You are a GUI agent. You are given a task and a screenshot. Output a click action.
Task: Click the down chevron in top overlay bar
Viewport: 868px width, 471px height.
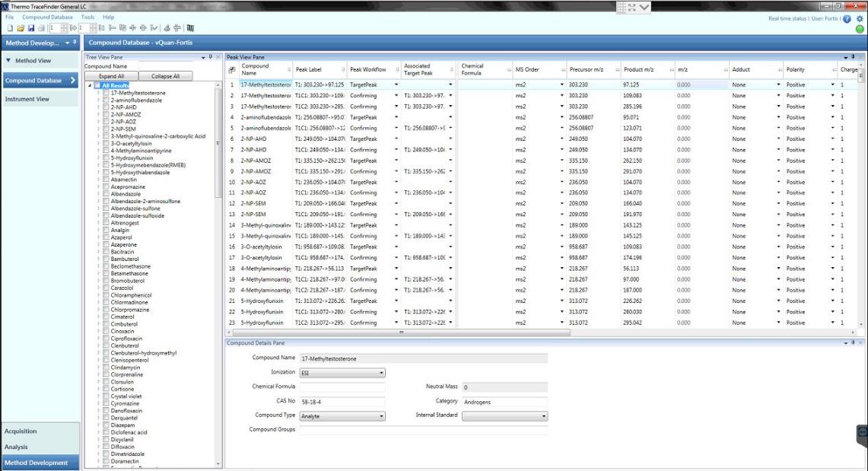[x=644, y=7]
